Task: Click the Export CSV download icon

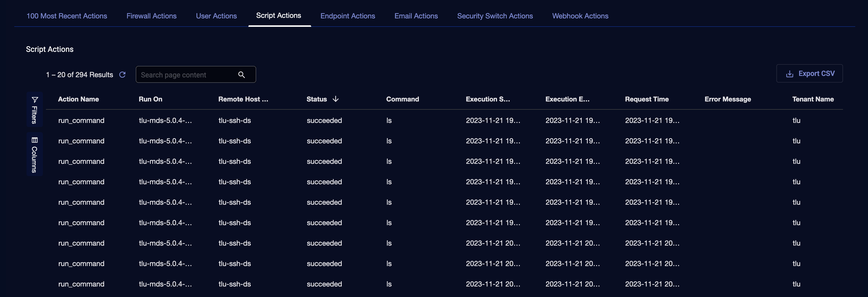Action: [x=789, y=74]
